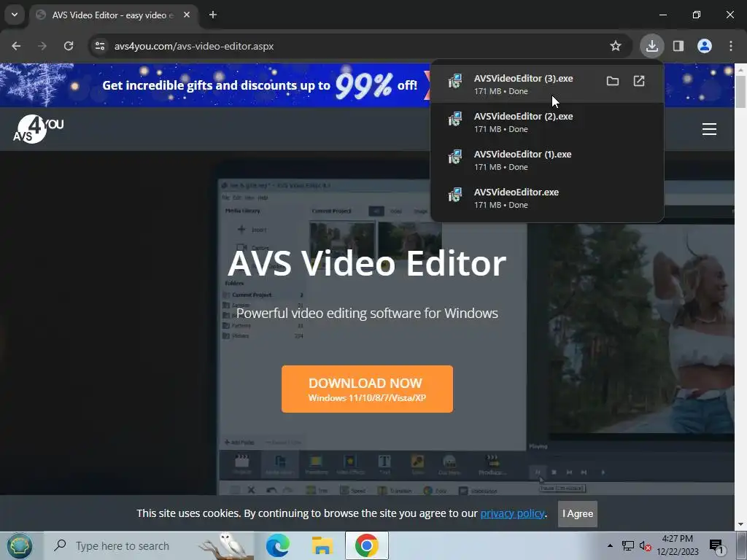Show hidden system tray icons

(x=610, y=545)
